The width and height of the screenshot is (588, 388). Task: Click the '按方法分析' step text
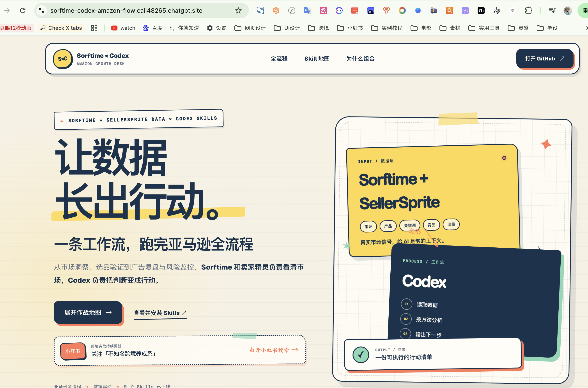[429, 320]
